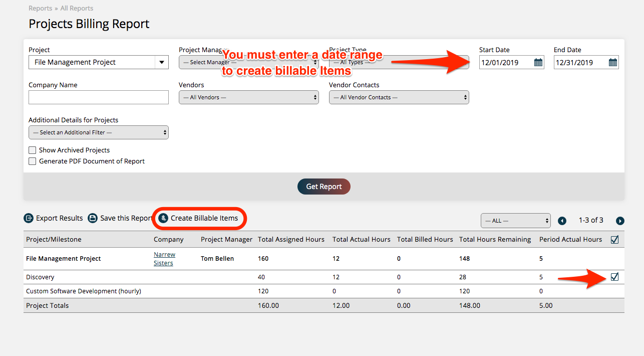Open the Project Manager dropdown
Viewport: 644px width, 356px height.
point(248,62)
